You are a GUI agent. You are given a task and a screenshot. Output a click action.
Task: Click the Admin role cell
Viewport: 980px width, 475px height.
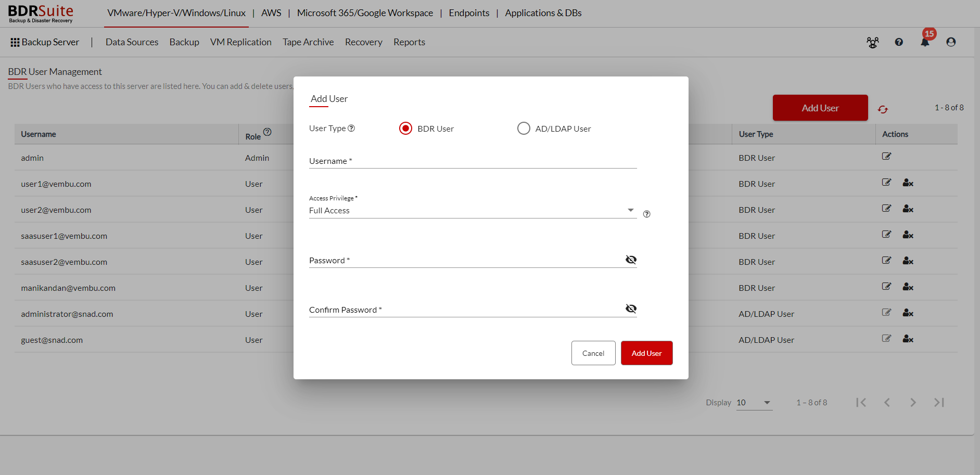257,158
